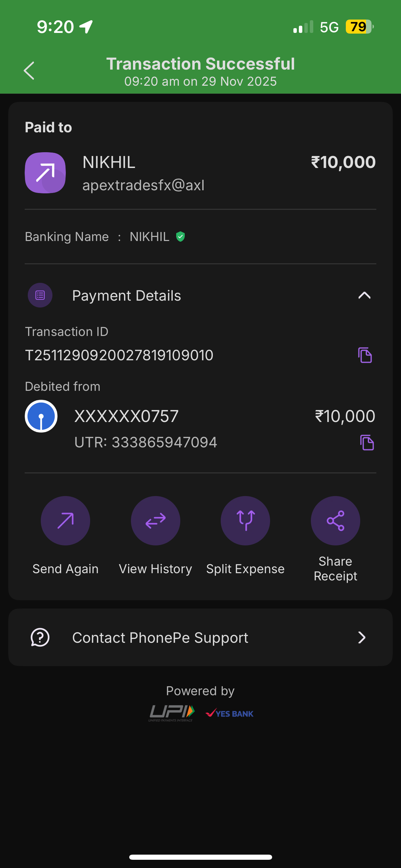Image resolution: width=401 pixels, height=868 pixels.
Task: Tap the back arrow in header
Action: [29, 71]
